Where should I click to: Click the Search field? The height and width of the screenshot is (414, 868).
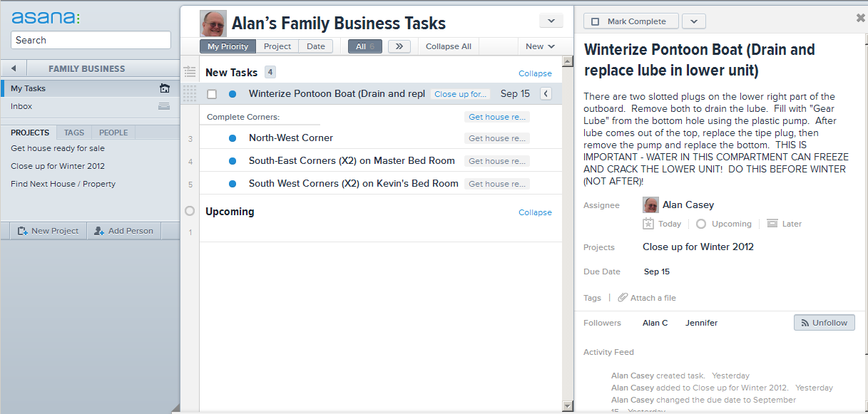(91, 40)
